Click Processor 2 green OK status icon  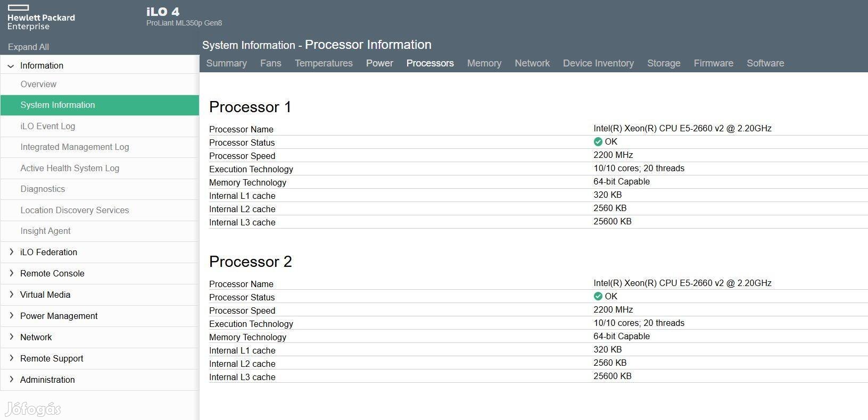(598, 296)
